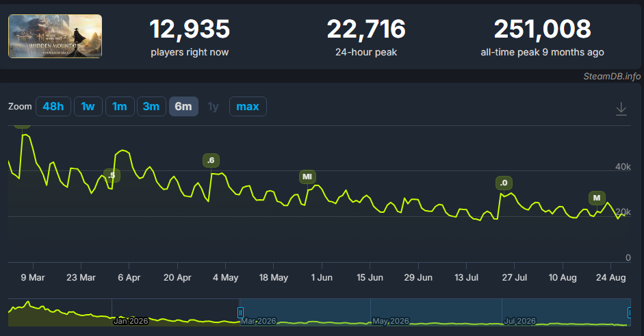Click the 22,716 24-hour peak figure
The image size is (644, 336).
[x=366, y=29]
